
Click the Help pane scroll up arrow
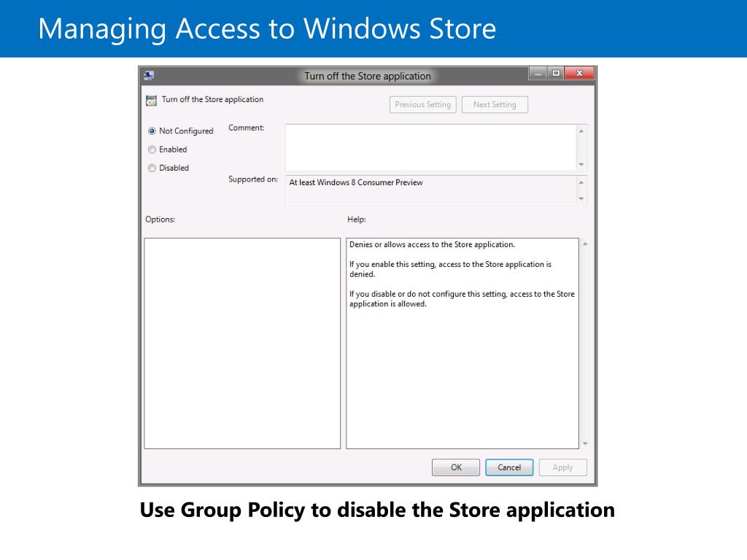pos(585,244)
